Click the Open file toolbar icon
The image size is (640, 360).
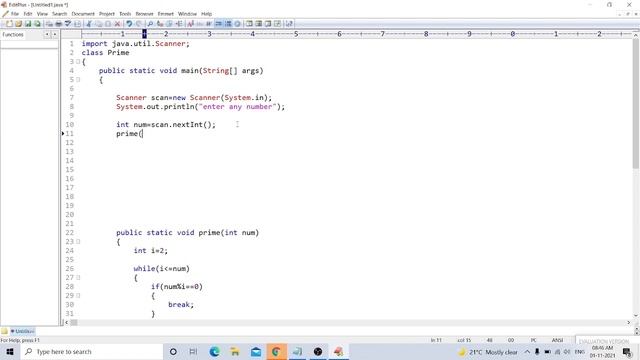[x=18, y=24]
